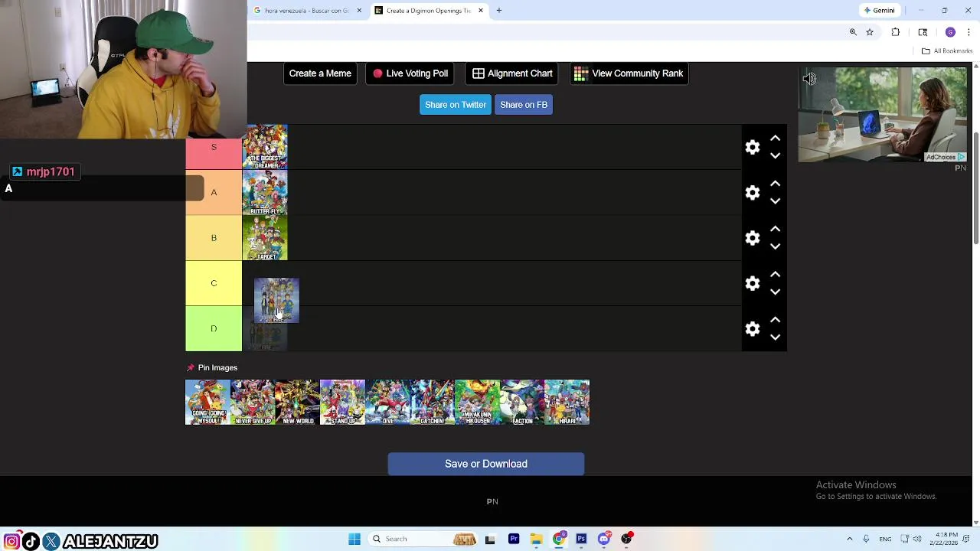Toggle Pin Images option

click(212, 367)
